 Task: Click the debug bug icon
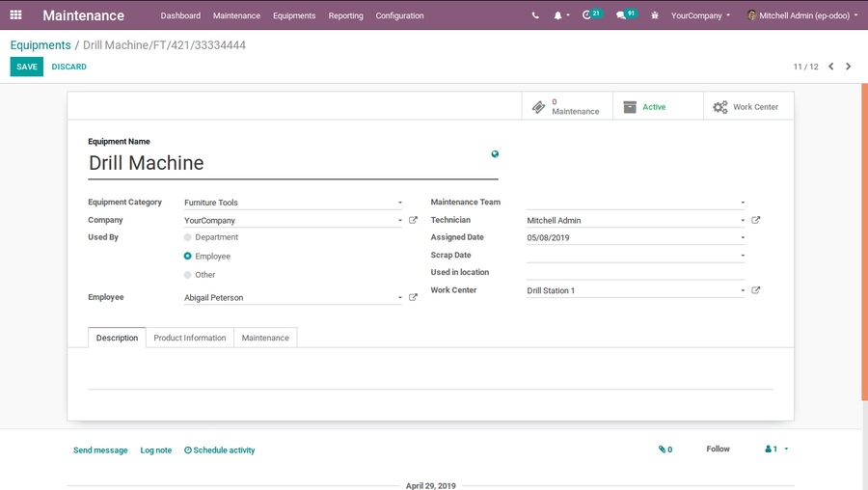coord(655,15)
